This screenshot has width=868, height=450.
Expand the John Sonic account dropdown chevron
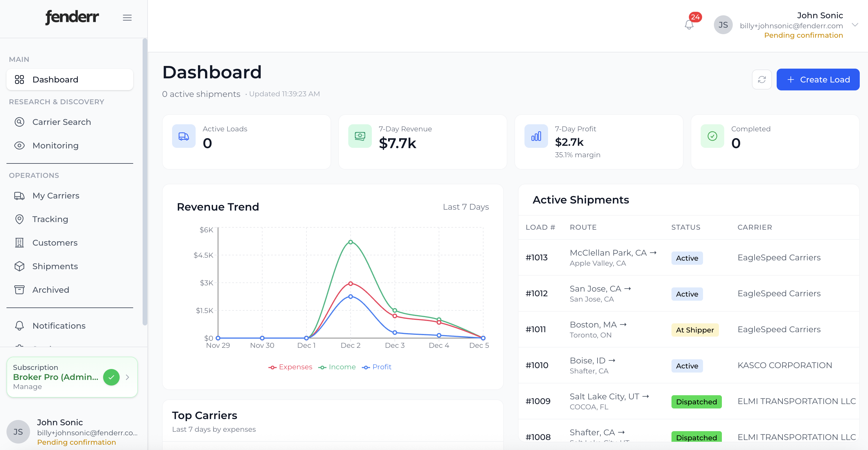854,25
